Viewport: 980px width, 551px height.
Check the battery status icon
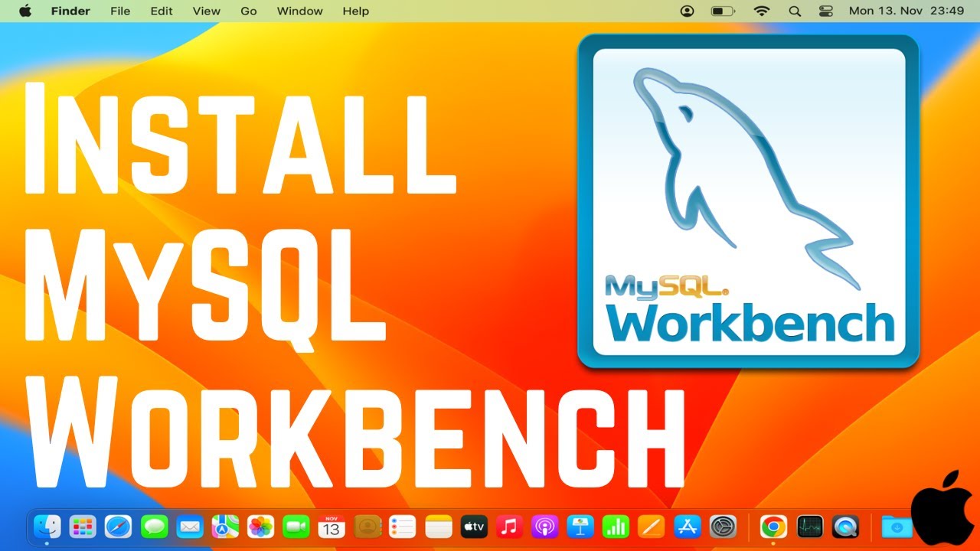pyautogui.click(x=724, y=11)
